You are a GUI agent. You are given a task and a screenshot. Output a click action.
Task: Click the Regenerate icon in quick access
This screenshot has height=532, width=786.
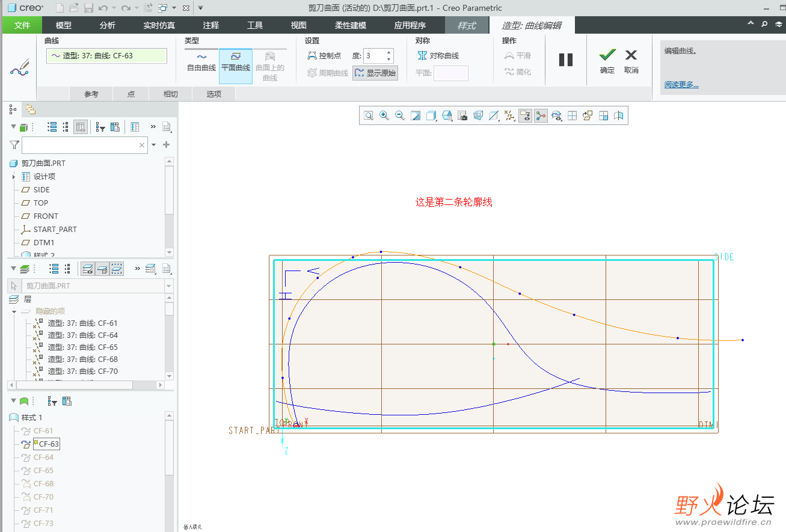tap(147, 8)
